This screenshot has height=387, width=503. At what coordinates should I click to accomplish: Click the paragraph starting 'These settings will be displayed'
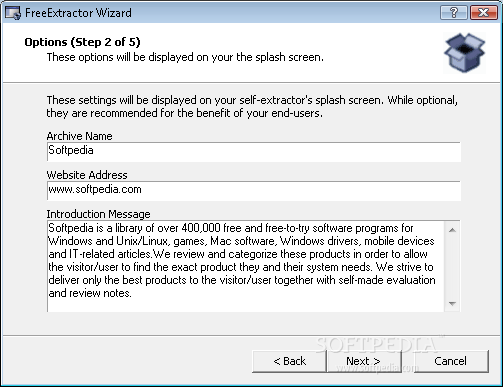point(252,107)
